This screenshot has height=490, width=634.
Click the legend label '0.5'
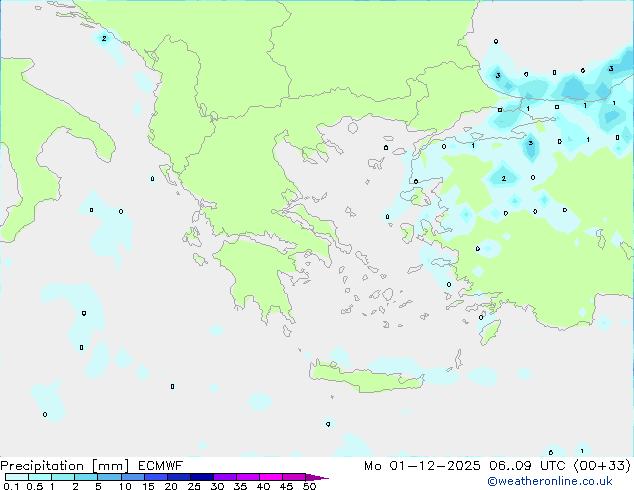(35, 486)
